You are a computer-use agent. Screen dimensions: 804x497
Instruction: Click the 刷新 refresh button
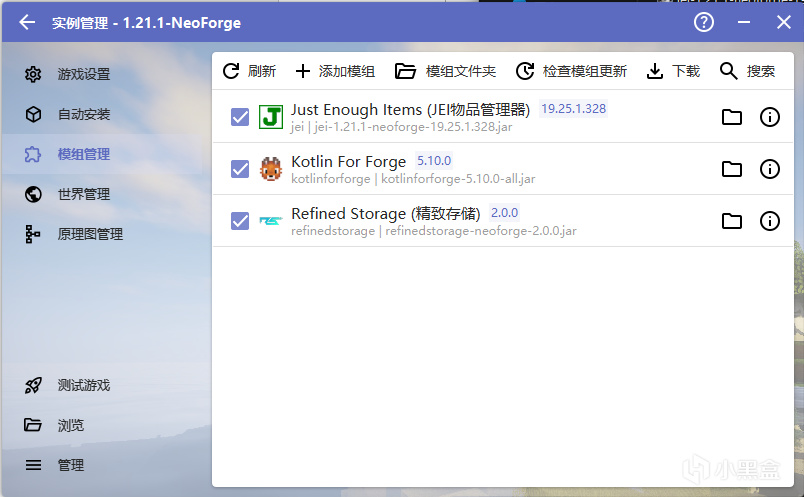click(x=249, y=71)
